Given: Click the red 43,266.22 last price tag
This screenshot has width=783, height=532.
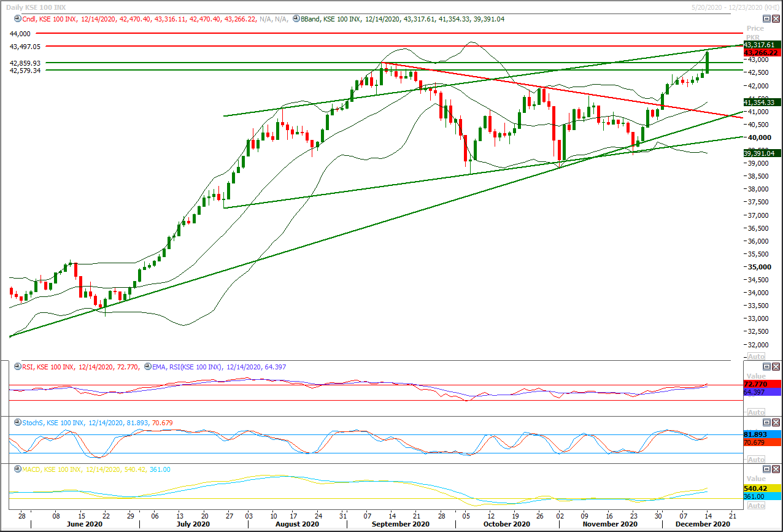Looking at the screenshot, I should pos(761,53).
